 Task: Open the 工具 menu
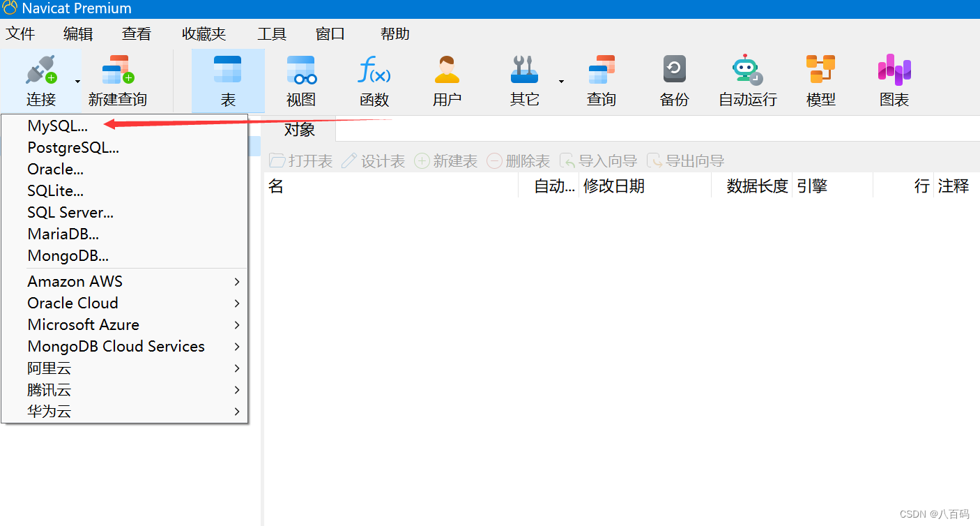[272, 33]
